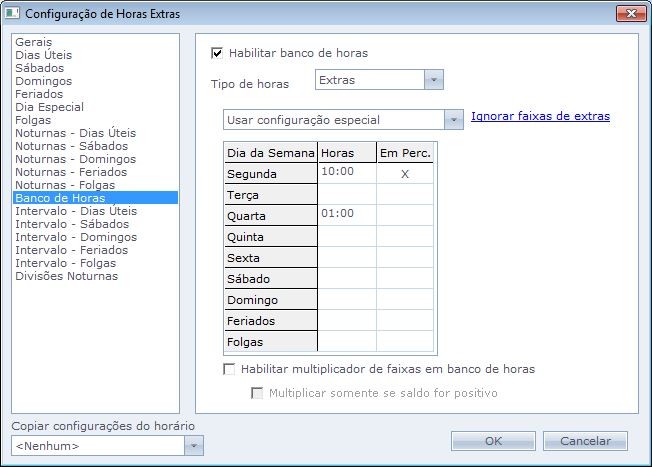Click Ignorar faixas de extras link
The height and width of the screenshot is (467, 652).
540,117
